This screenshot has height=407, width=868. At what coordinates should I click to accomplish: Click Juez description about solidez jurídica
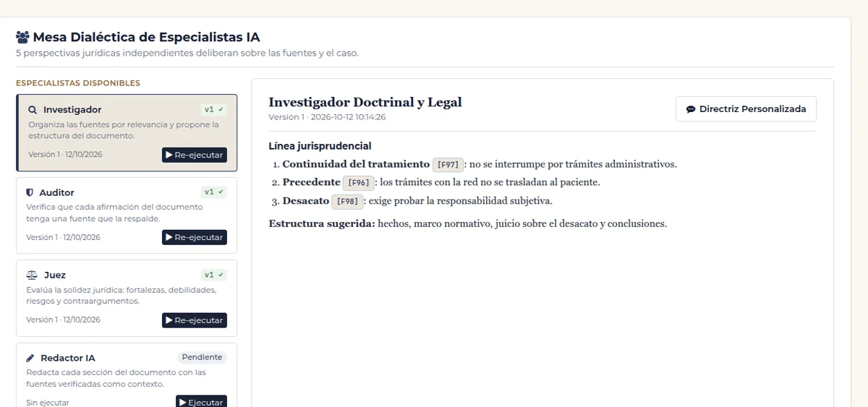click(x=122, y=295)
